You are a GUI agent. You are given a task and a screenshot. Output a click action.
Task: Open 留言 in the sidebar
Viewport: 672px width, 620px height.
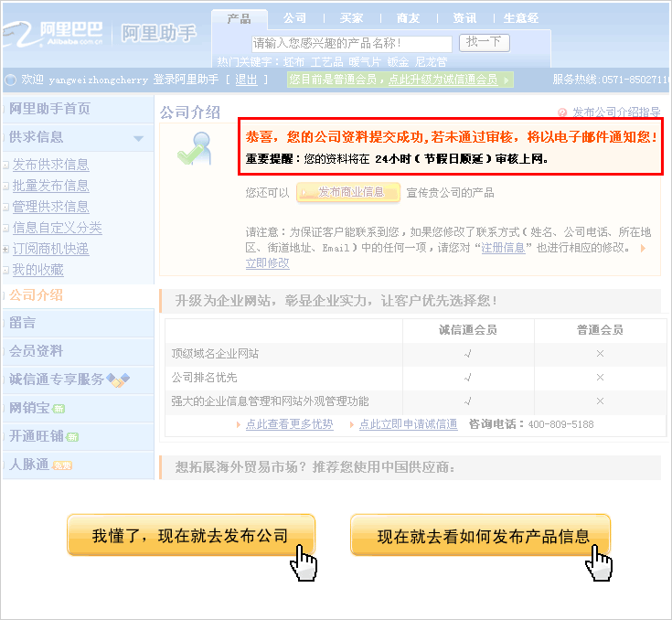click(22, 323)
